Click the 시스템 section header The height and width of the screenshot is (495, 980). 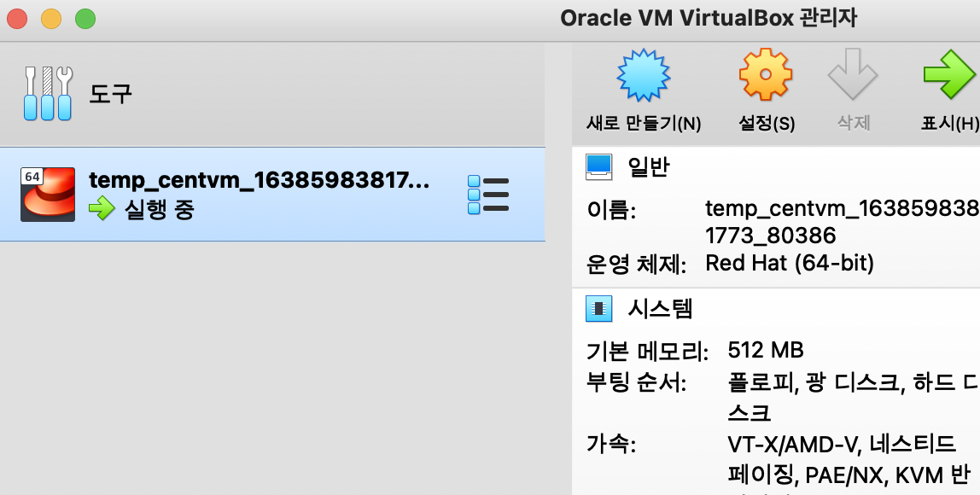[x=660, y=309]
